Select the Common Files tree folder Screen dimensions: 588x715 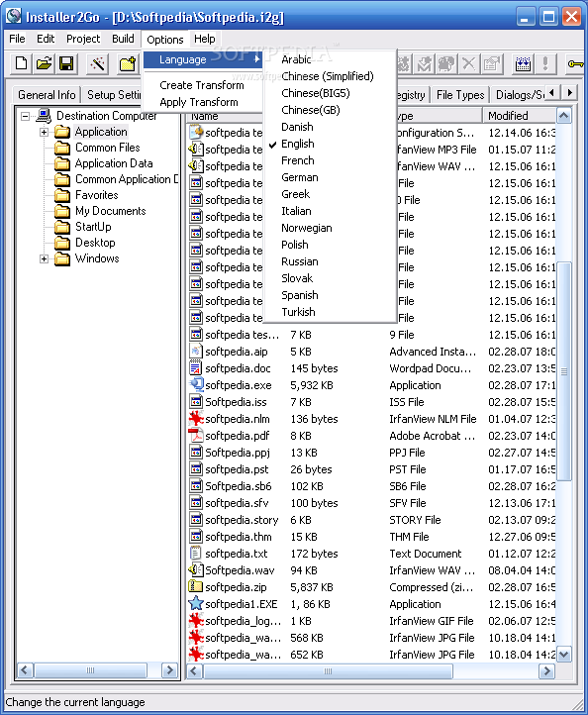click(x=108, y=148)
